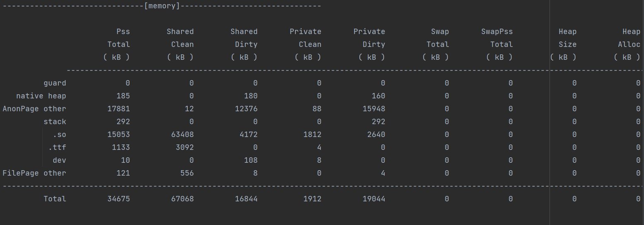Click the 'SwapPss' column header
The image size is (644, 225).
tap(497, 32)
